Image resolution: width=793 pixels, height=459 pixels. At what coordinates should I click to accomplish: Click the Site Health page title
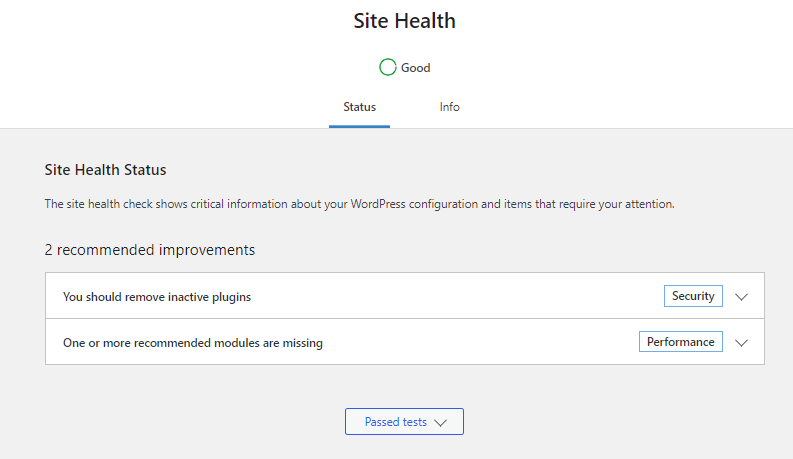405,21
